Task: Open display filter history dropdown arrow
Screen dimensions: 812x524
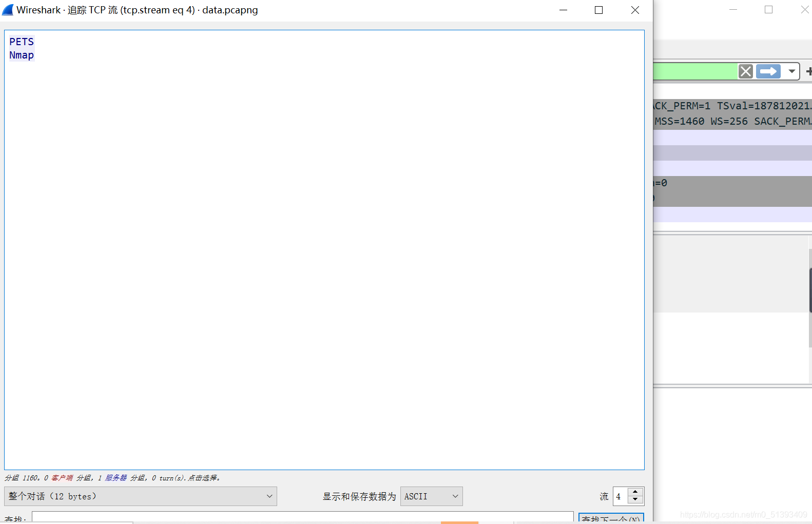Action: pyautogui.click(x=792, y=71)
